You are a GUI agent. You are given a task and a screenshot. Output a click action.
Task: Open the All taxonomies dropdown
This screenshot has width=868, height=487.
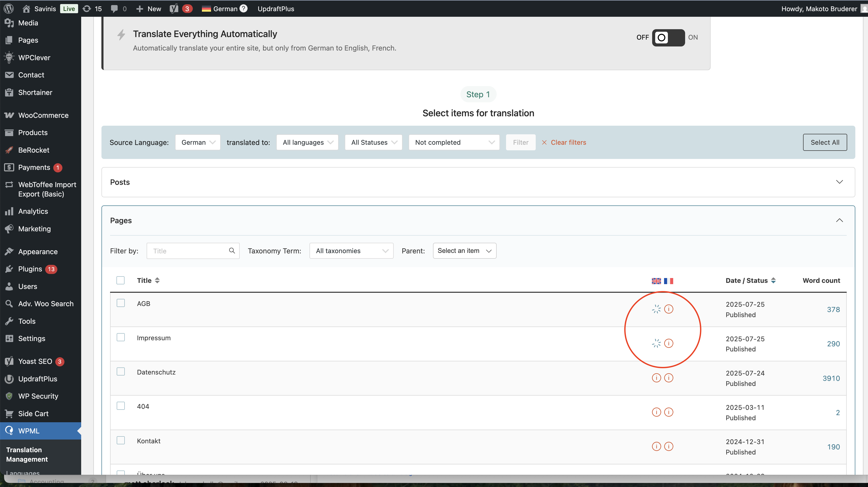[x=352, y=251]
